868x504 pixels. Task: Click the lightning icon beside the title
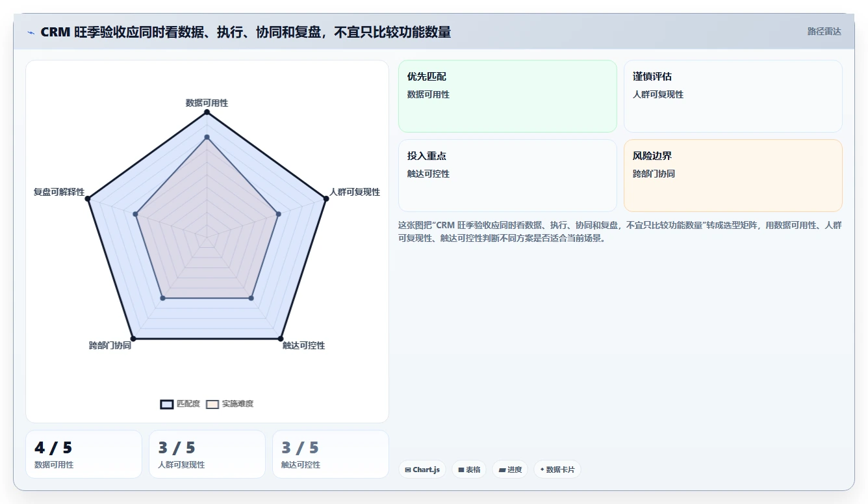31,33
